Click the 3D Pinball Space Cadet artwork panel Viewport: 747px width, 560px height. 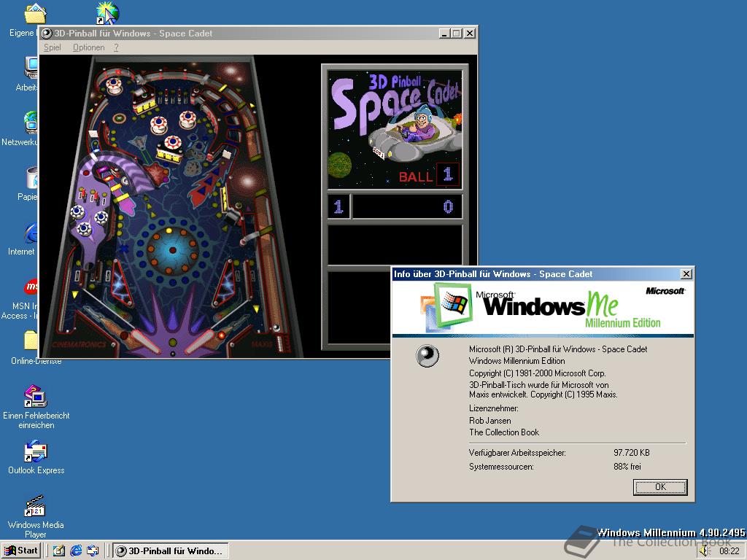395,128
